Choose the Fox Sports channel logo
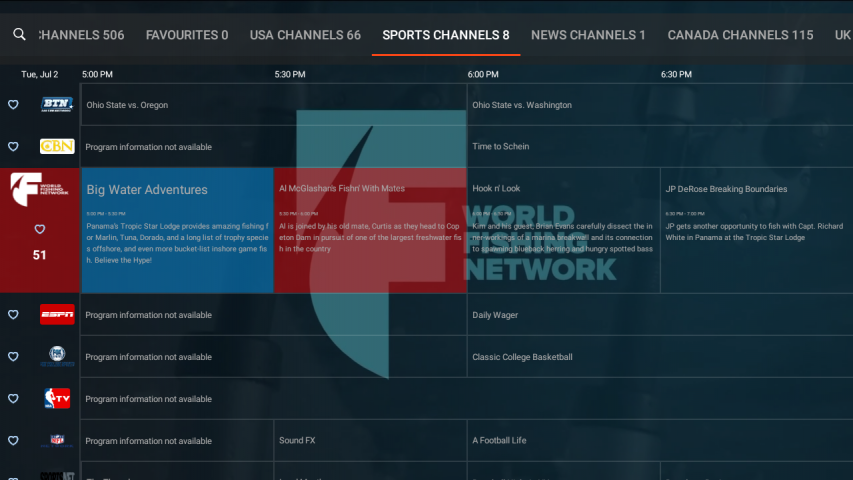Image resolution: width=853 pixels, height=480 pixels. (57, 357)
